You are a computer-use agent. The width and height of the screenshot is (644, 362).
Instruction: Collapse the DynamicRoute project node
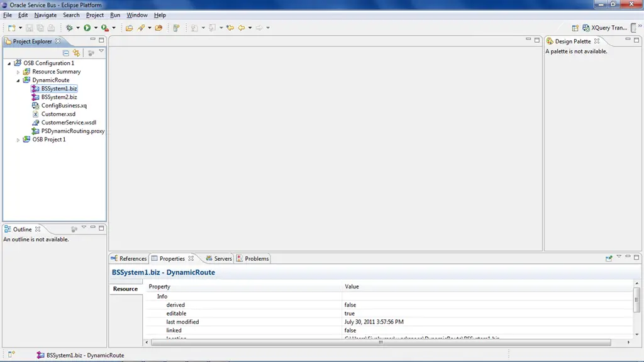click(18, 80)
